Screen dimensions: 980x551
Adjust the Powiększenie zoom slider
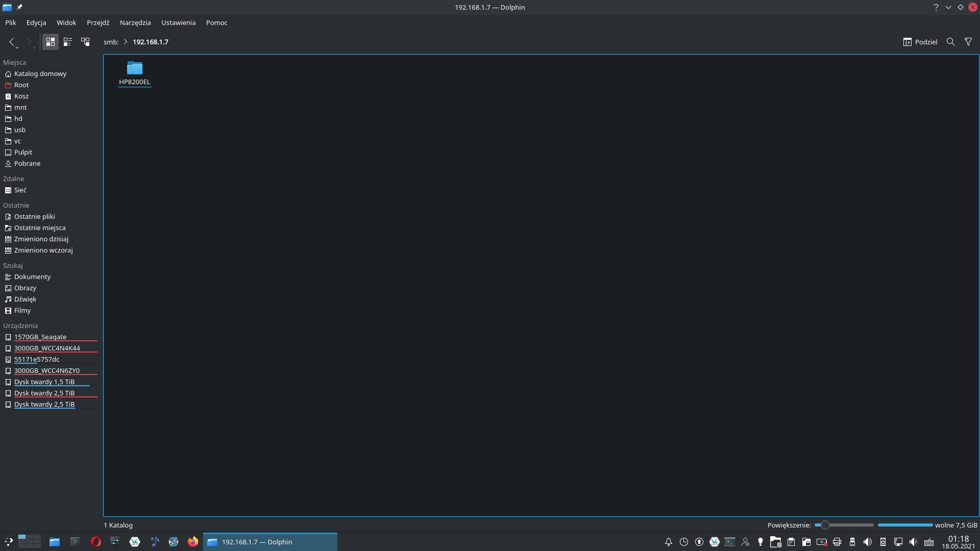(x=844, y=525)
